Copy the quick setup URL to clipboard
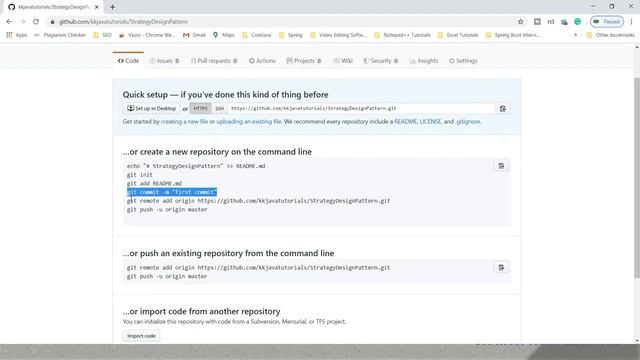 pyautogui.click(x=503, y=109)
